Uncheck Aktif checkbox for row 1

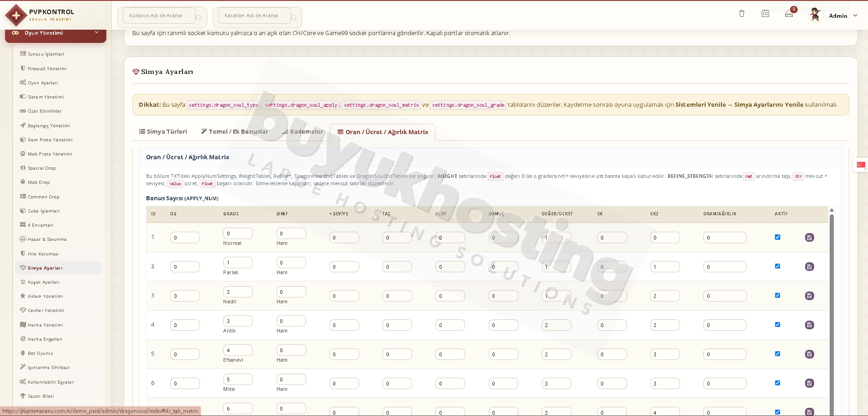778,237
